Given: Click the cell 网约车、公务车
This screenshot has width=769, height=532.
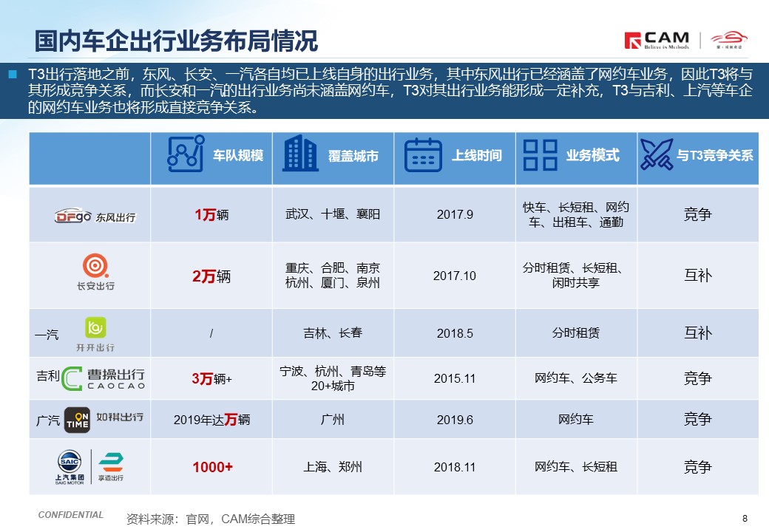Looking at the screenshot, I should (576, 378).
